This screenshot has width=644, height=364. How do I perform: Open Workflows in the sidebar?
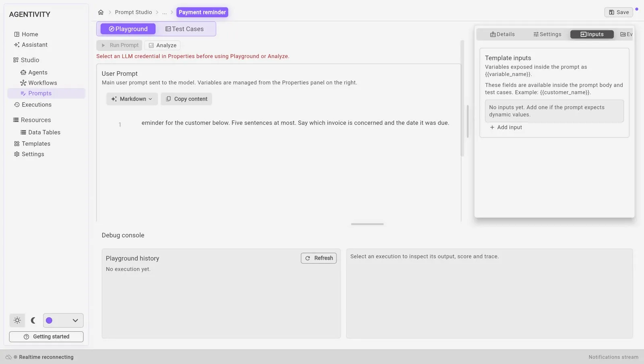coord(39,83)
